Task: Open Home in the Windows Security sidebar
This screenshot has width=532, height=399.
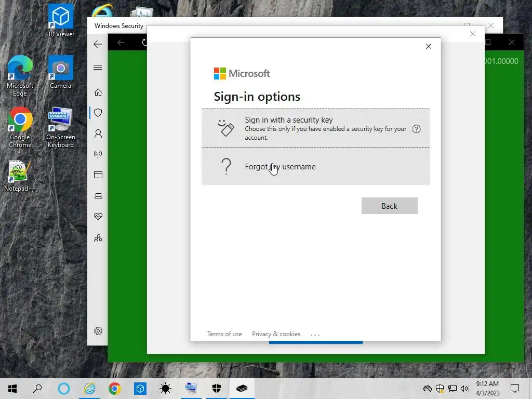Action: coord(98,92)
